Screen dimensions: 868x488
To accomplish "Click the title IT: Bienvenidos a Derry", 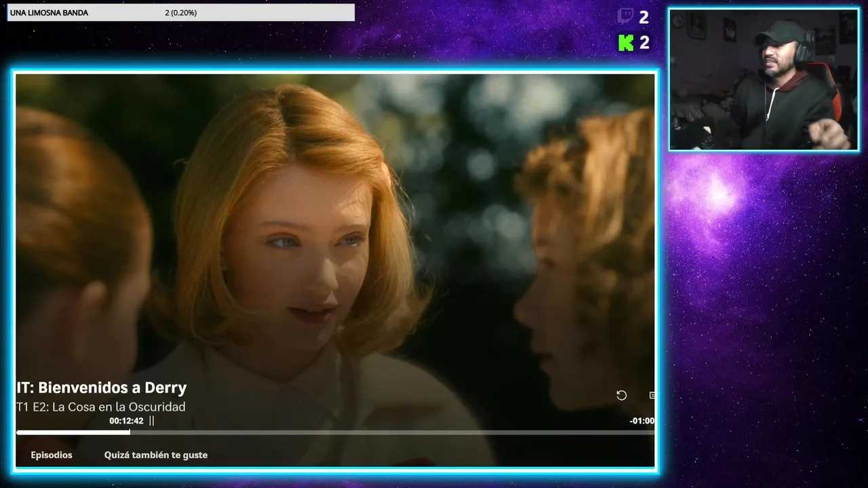I will (102, 388).
